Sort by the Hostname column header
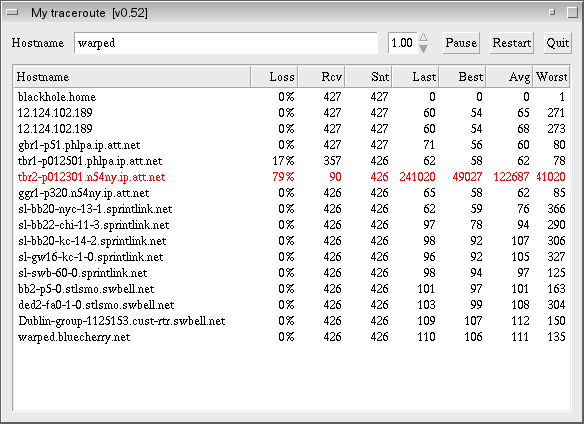584x424 pixels. (132, 77)
